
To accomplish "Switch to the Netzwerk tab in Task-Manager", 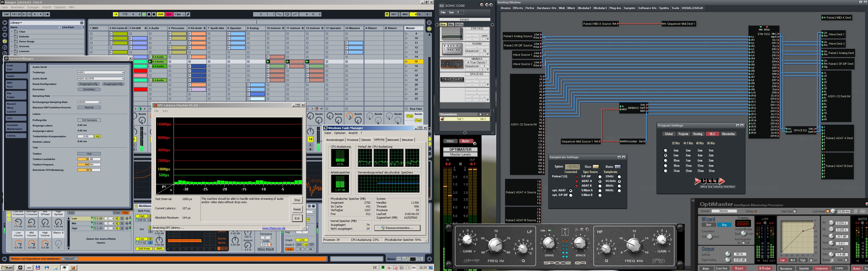I will (x=393, y=140).
